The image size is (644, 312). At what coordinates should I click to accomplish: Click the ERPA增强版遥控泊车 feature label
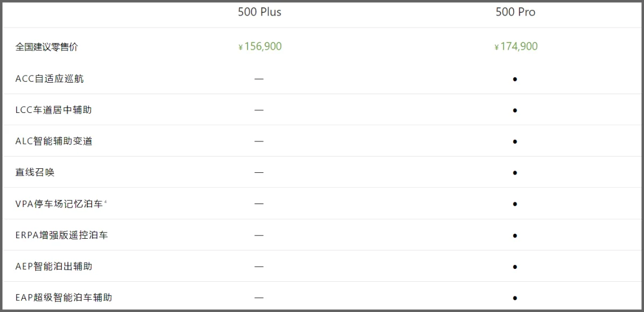[62, 235]
